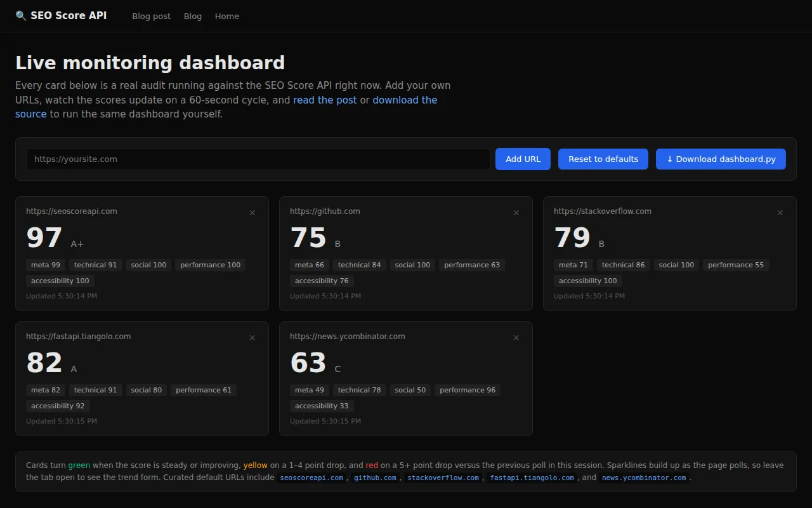Click the seoscoreapi.com code chip in footer note

tap(311, 478)
